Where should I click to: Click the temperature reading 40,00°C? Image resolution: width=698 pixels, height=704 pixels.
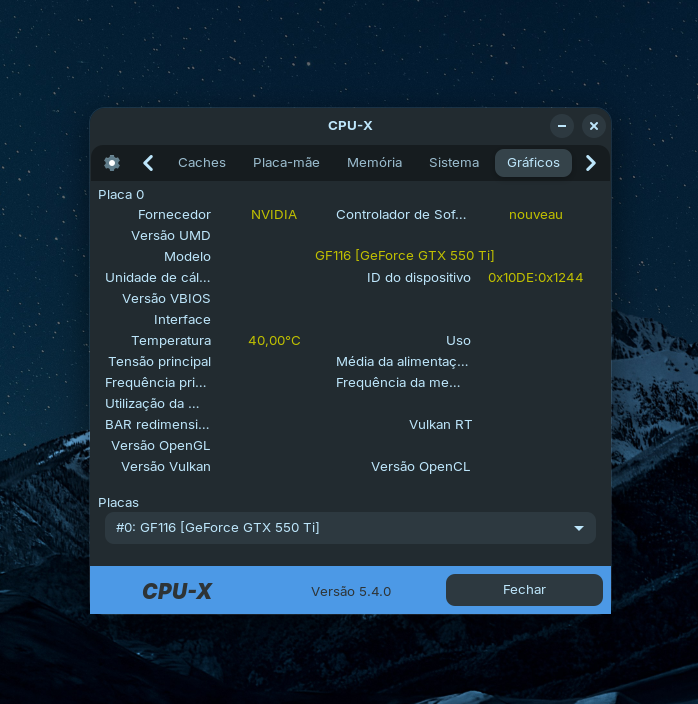pyautogui.click(x=274, y=341)
